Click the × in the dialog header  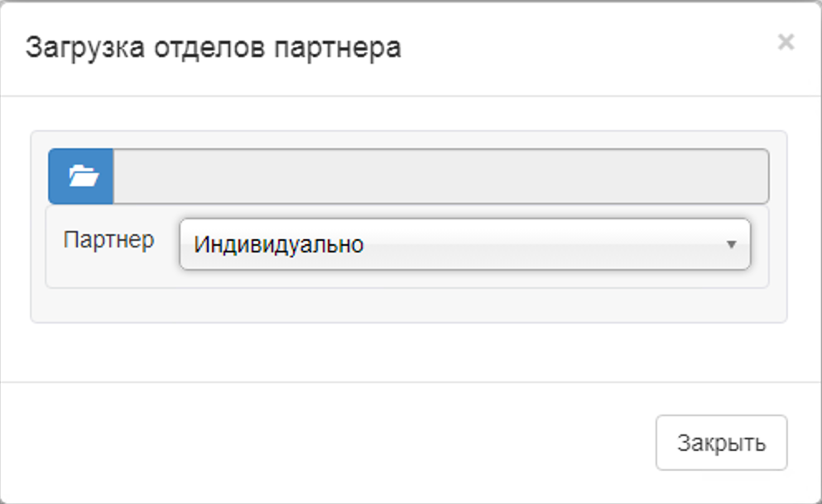pyautogui.click(x=786, y=42)
